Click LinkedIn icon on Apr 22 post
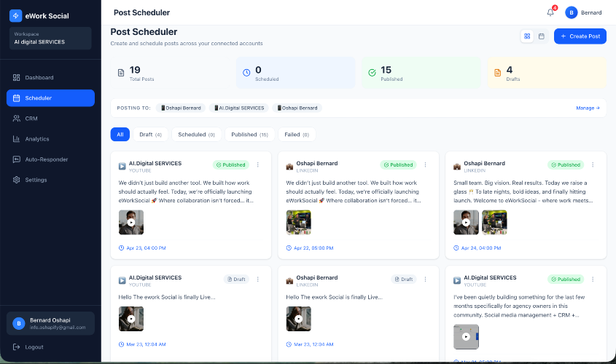Viewport: 616px width, 364px height. point(289,167)
